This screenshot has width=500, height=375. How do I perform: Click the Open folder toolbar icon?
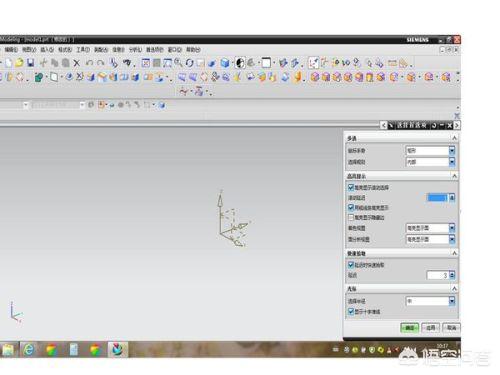(x=19, y=63)
